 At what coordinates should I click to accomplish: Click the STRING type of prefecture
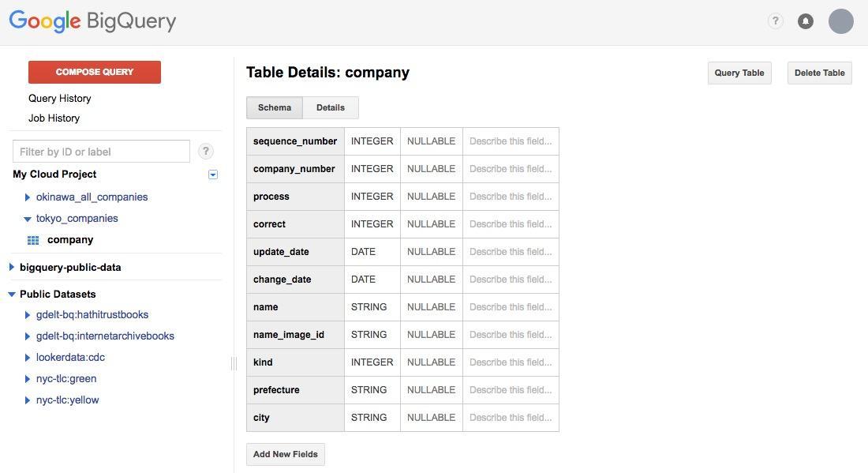pos(369,390)
